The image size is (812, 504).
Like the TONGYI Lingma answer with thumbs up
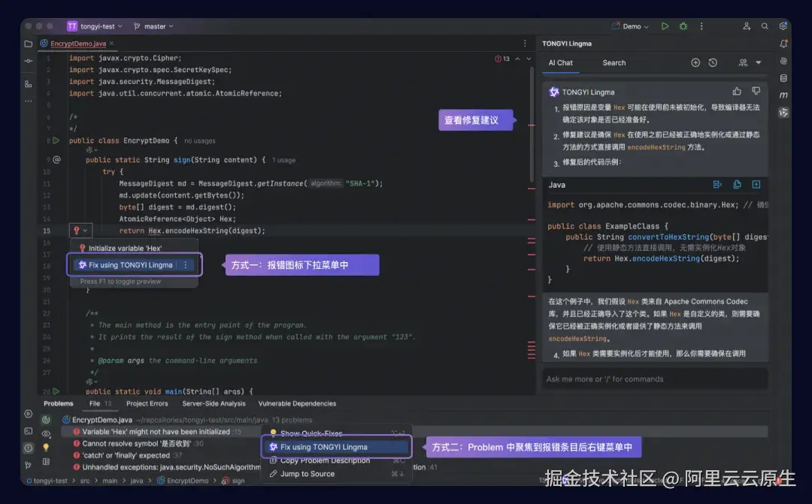point(736,92)
